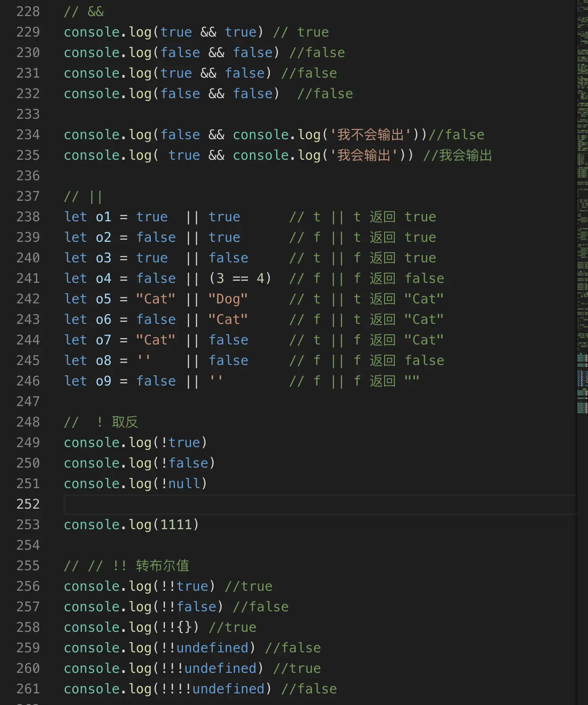Click the number 1111 on line 253
This screenshot has width=588, height=705.
[176, 525]
